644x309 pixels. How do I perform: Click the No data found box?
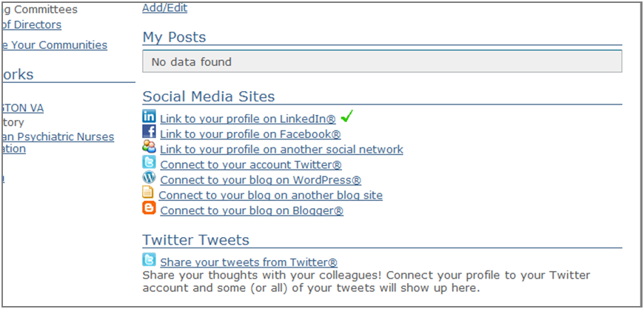coord(382,62)
